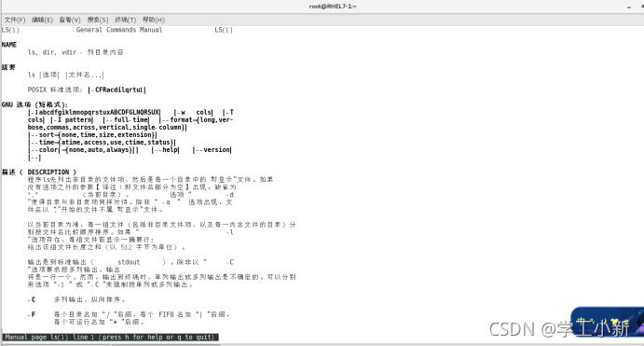
Task: Click the --color option line
Action: coord(83,150)
